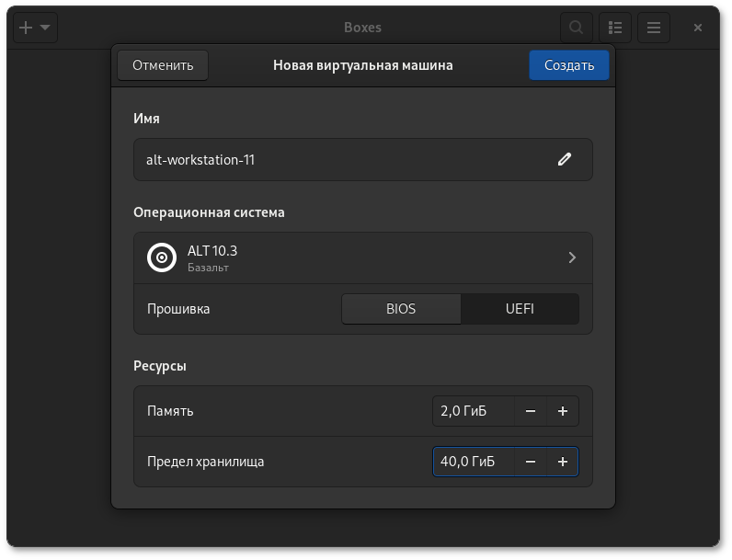This screenshot has height=560, width=732.
Task: Click the 40,0 ГиБ storage value field
Action: pos(473,462)
